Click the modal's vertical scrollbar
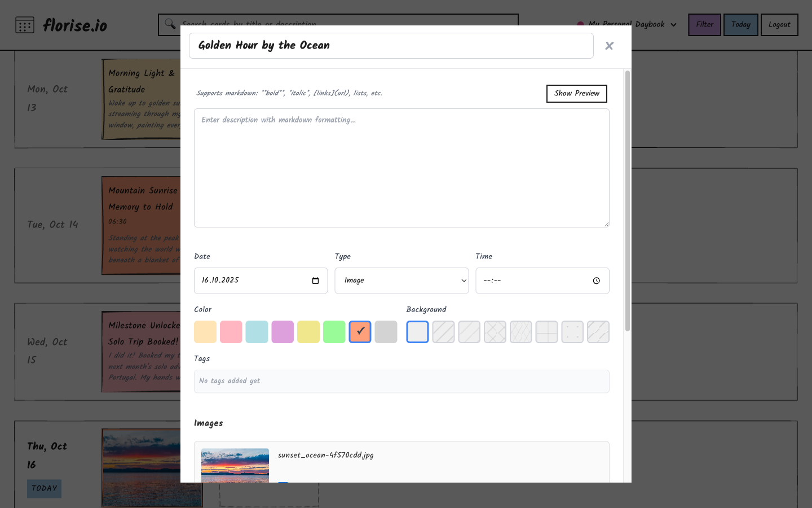The image size is (812, 508). click(627, 200)
